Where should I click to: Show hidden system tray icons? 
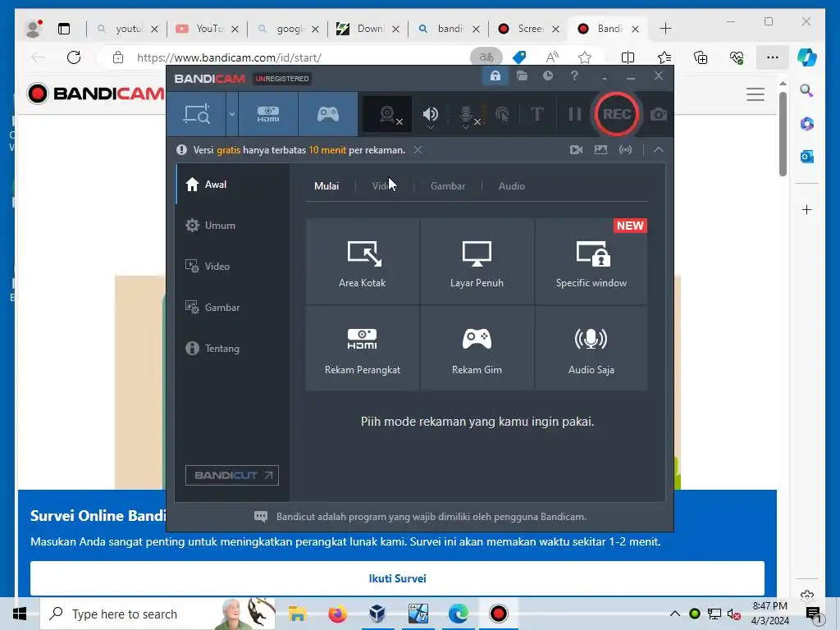click(x=675, y=614)
